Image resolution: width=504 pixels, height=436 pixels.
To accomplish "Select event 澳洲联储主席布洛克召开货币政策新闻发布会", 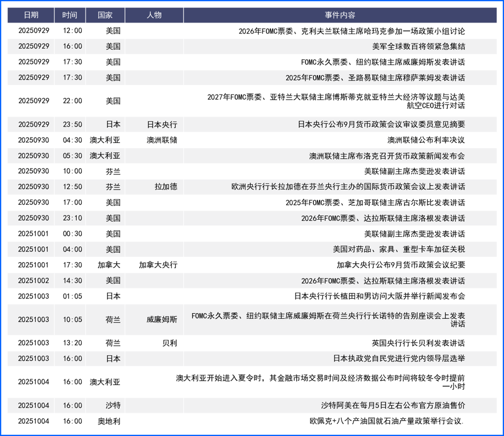I will point(387,156).
